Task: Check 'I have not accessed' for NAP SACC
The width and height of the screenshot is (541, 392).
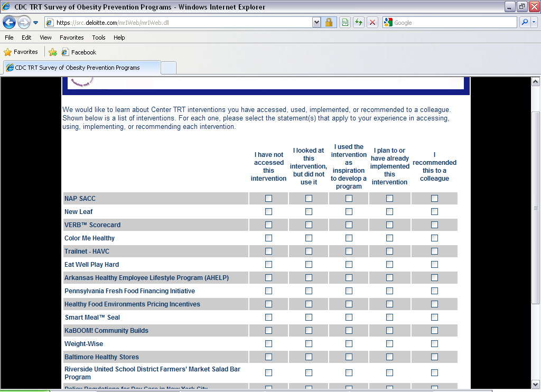Action: [268, 199]
